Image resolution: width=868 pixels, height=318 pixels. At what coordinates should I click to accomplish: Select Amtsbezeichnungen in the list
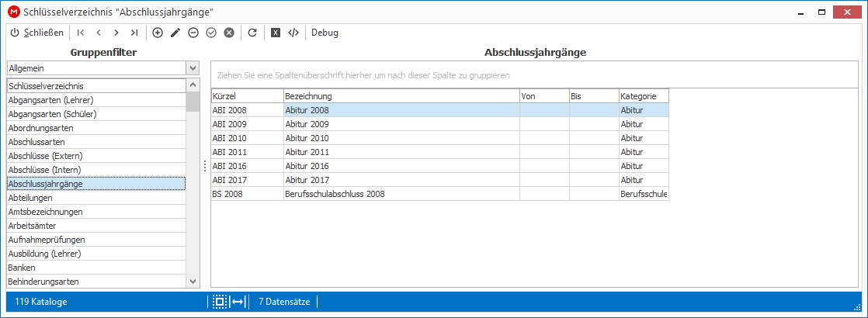(95, 212)
